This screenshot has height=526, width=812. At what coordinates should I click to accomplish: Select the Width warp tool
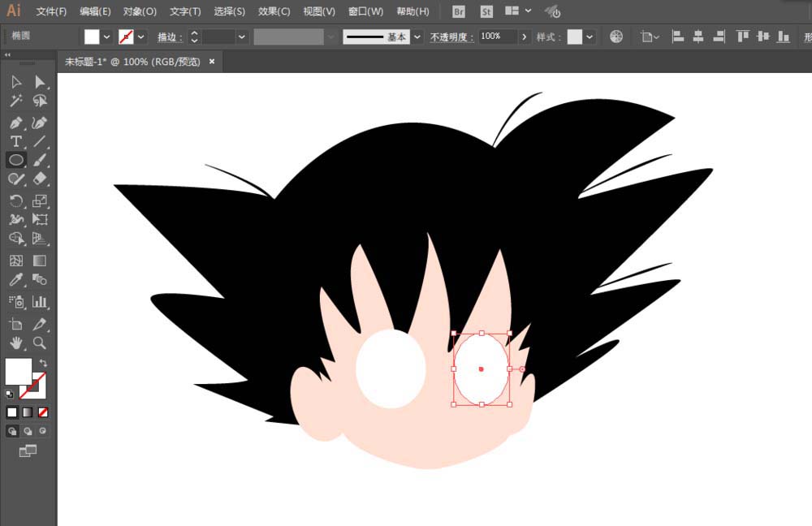(16, 219)
